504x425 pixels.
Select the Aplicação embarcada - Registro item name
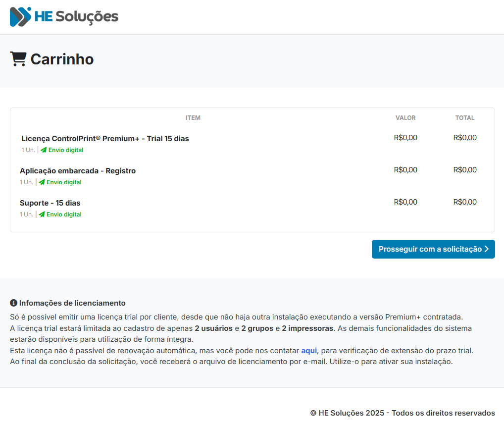78,171
